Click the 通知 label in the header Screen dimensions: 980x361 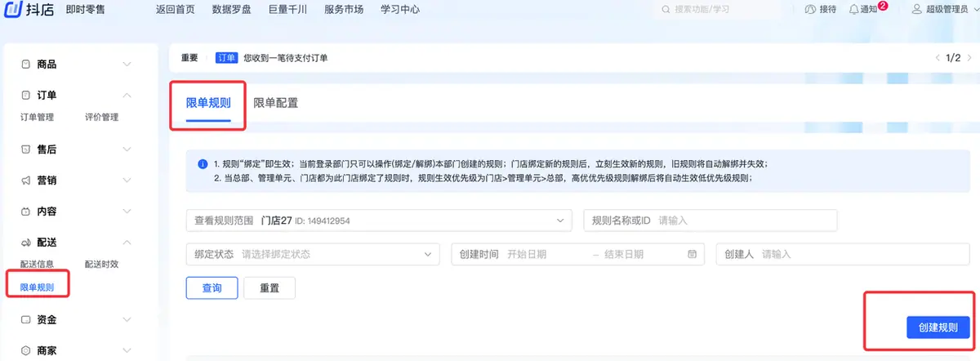869,10
